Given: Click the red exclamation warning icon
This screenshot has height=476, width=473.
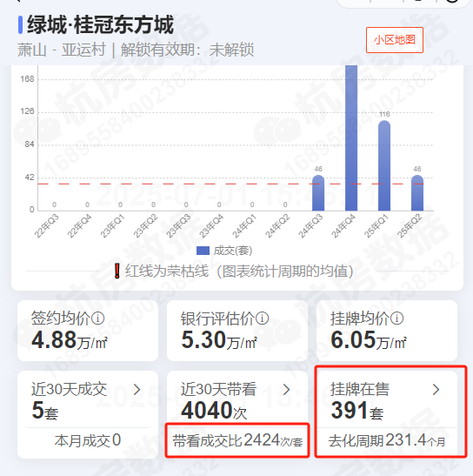Looking at the screenshot, I should coord(117,271).
